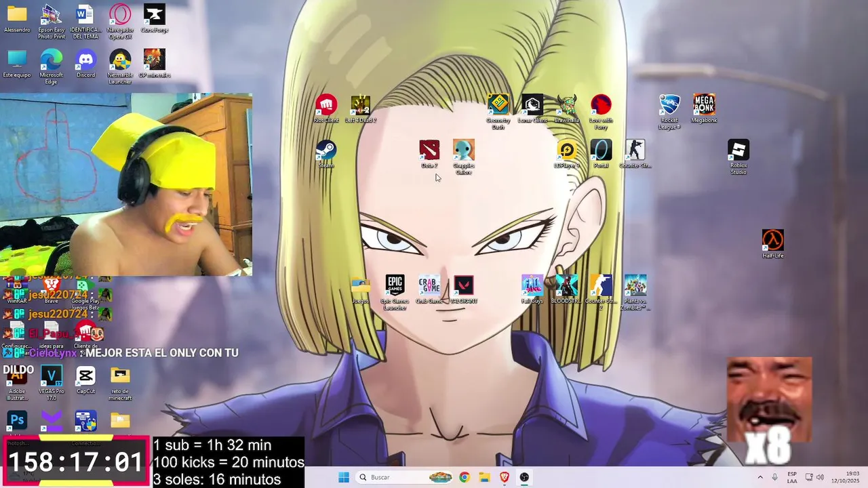Open the Word document IDENTIFICA DEL TEMA

point(85,22)
